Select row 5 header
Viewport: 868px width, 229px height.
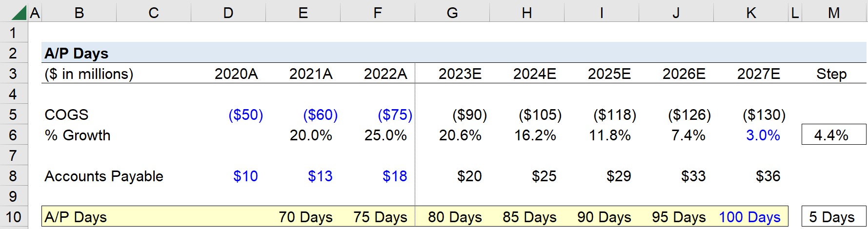point(14,114)
